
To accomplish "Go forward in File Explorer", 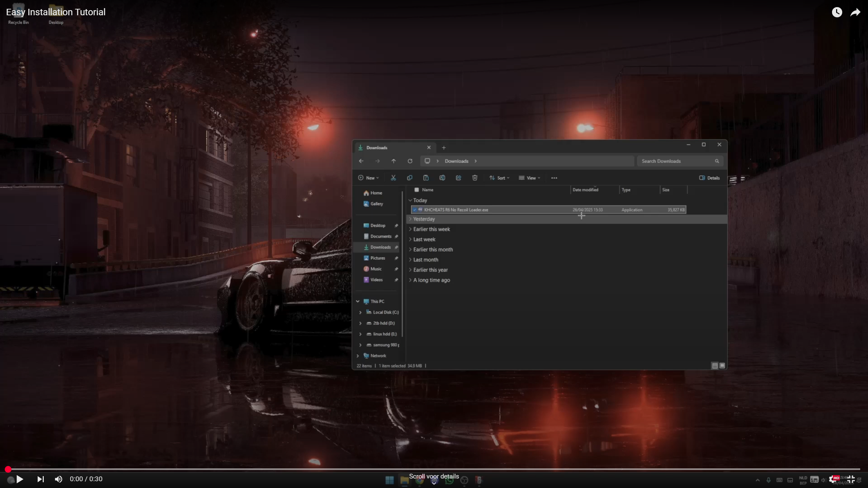I will tap(378, 161).
